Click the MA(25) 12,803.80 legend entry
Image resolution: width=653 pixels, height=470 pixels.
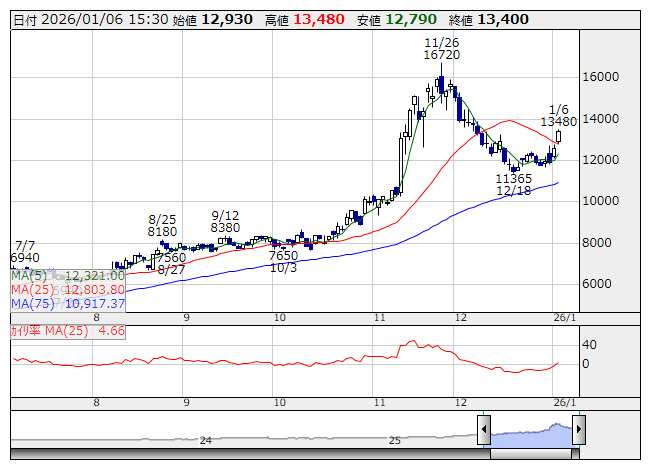point(68,290)
